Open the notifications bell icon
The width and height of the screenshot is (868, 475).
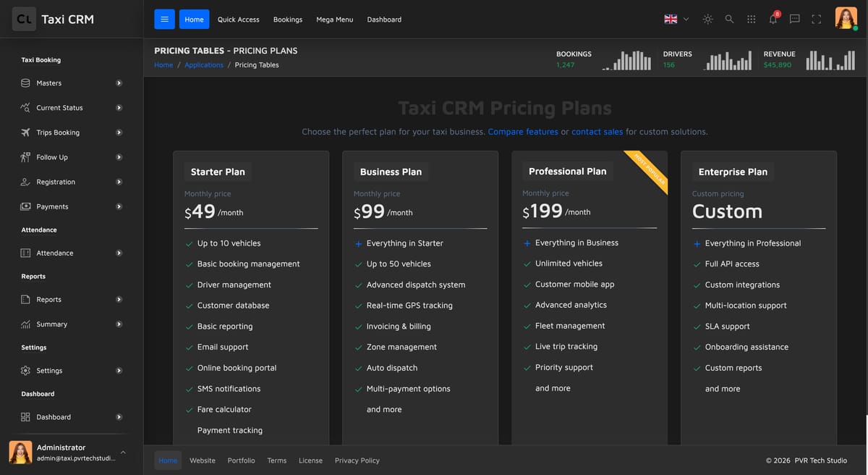pos(773,19)
